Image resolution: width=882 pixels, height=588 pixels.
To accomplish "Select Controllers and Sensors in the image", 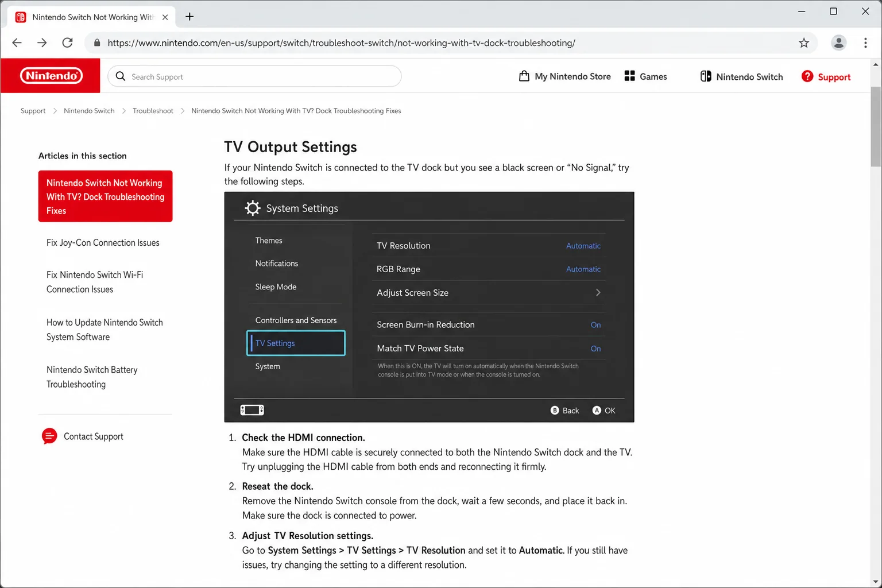I will pos(296,320).
